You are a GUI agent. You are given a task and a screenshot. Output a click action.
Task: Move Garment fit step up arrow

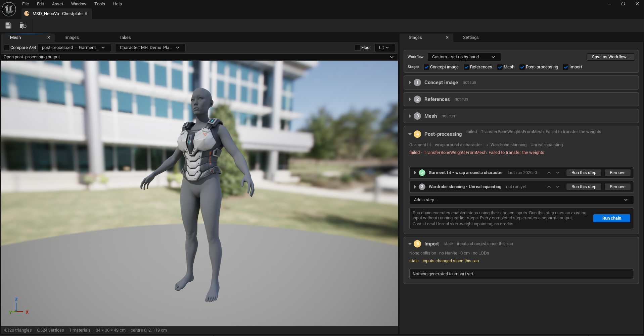click(x=549, y=173)
